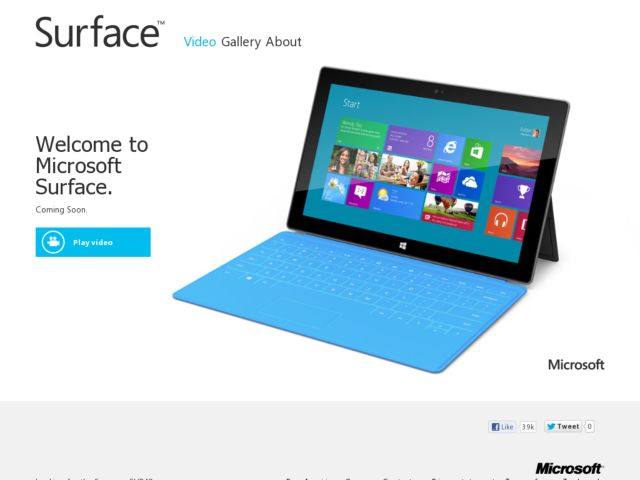Like the page on Facebook
The height and width of the screenshot is (480, 640).
click(502, 427)
